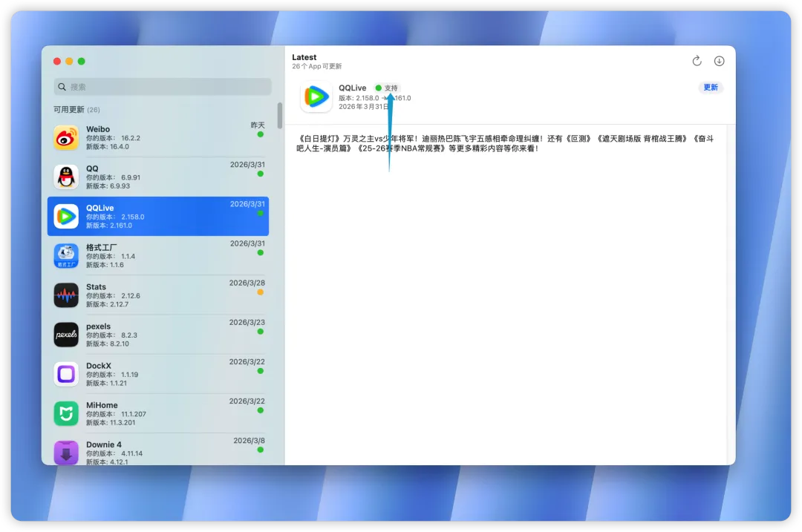This screenshot has height=532, width=802.
Task: Click the 可用更新 (26) section header
Action: pos(76,109)
